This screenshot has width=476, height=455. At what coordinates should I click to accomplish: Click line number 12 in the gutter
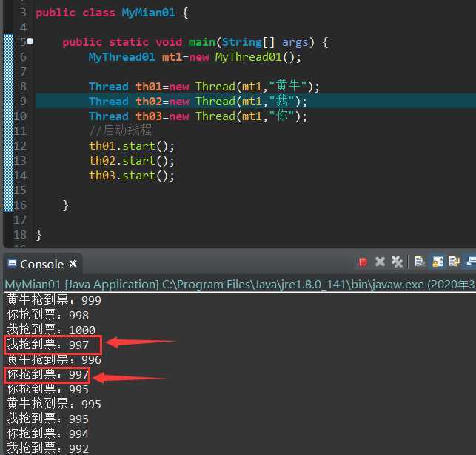[20, 145]
